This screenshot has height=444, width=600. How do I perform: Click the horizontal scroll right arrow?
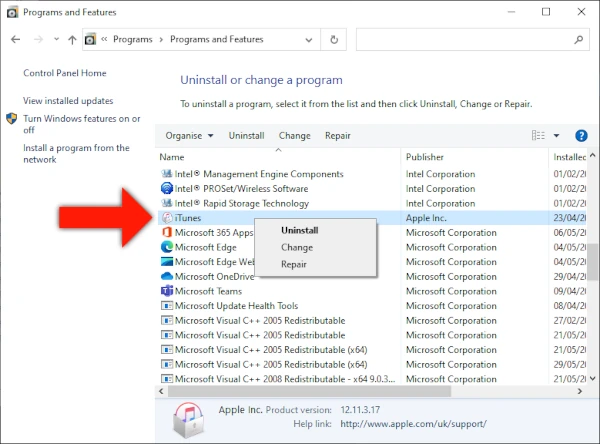point(580,391)
